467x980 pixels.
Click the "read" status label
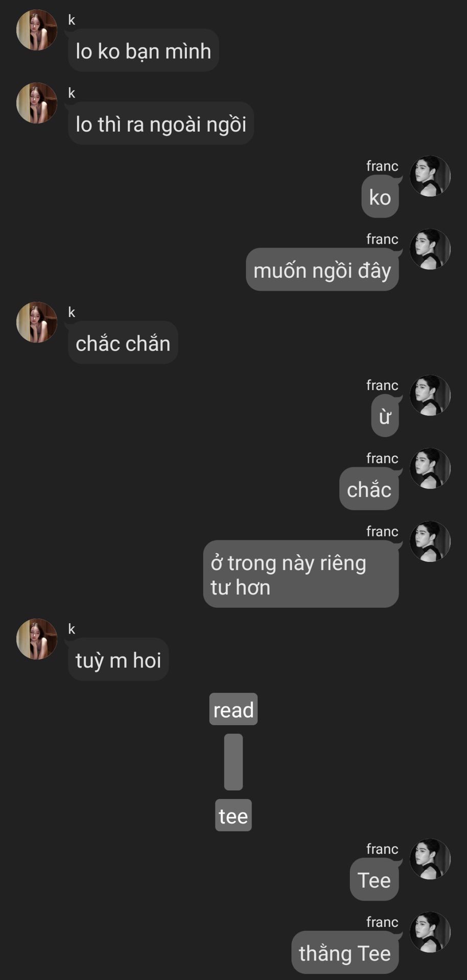tap(233, 709)
